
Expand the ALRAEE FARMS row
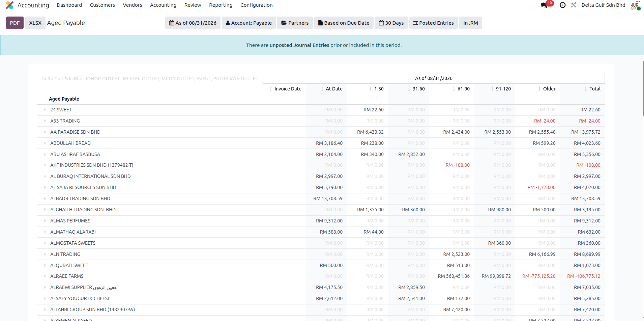point(45,276)
